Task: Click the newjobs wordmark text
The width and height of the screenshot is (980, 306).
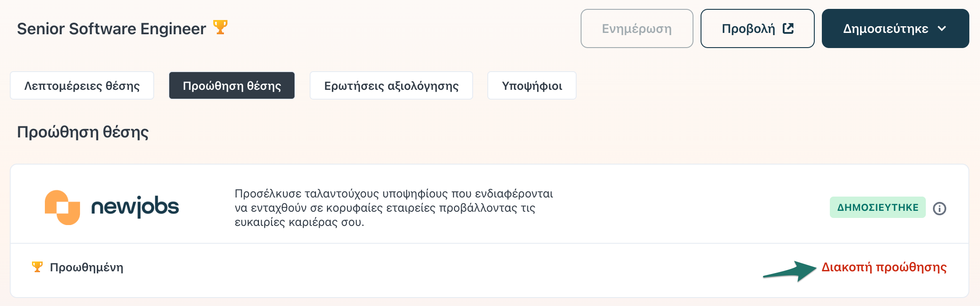Action: (135, 207)
